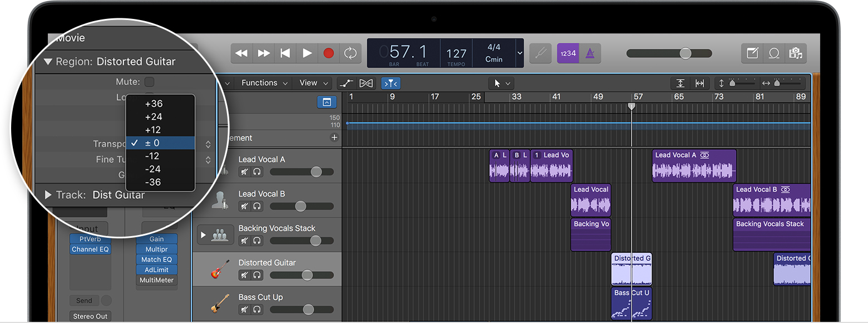The width and height of the screenshot is (868, 323).
Task: Toggle the Automation show/hide button
Action: click(347, 84)
